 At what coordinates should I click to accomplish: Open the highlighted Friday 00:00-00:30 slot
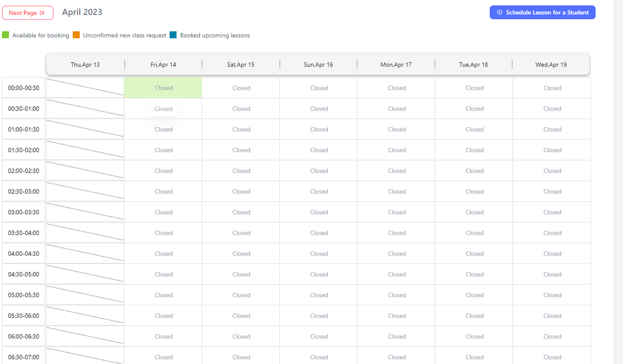163,88
